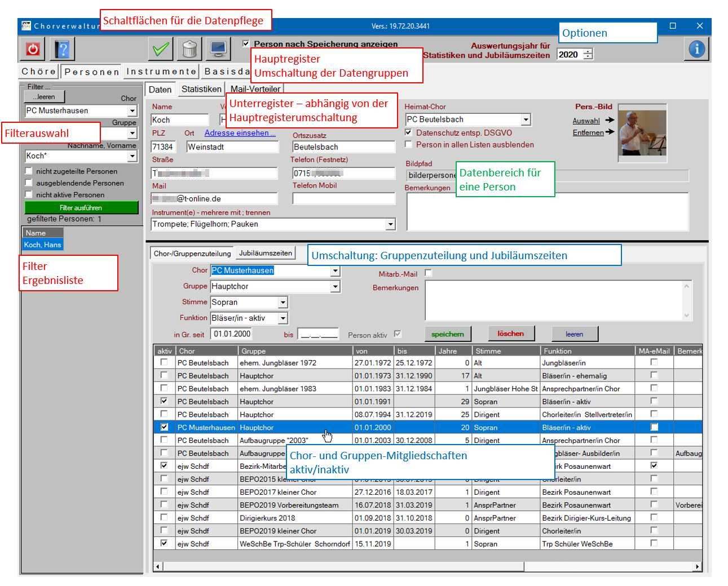Image resolution: width=728 pixels, height=586 pixels.
Task: Close the Chorverwaltung window
Action: tap(700, 25)
